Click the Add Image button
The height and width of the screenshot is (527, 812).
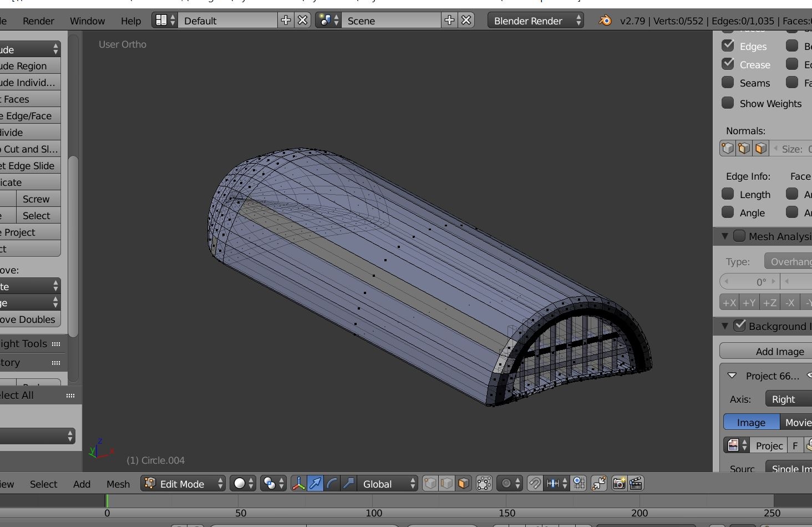pos(779,351)
